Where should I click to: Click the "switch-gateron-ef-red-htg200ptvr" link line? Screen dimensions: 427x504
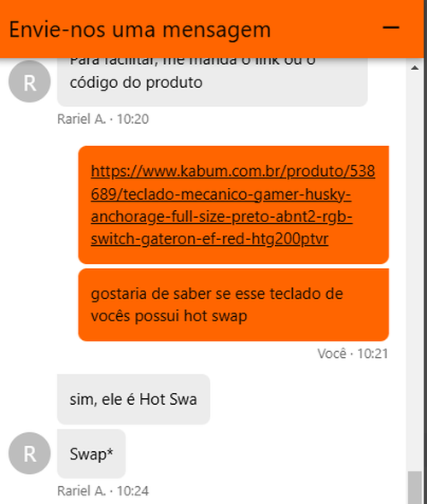click(x=209, y=239)
